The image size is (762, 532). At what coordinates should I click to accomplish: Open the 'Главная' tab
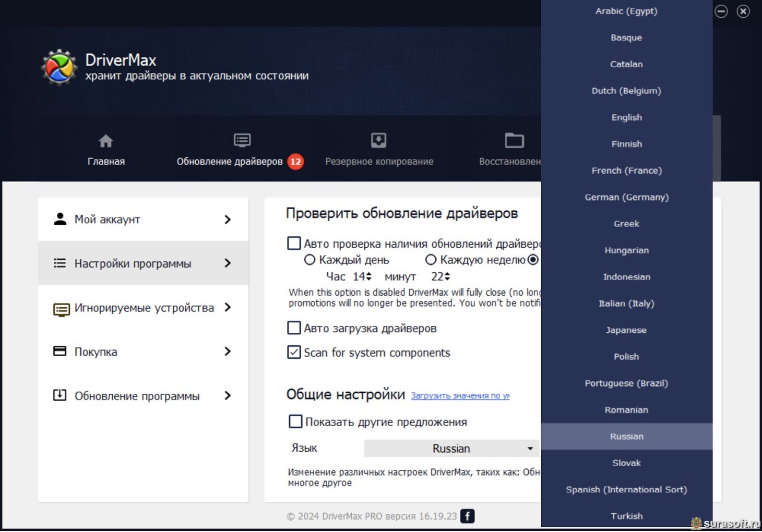tap(106, 148)
